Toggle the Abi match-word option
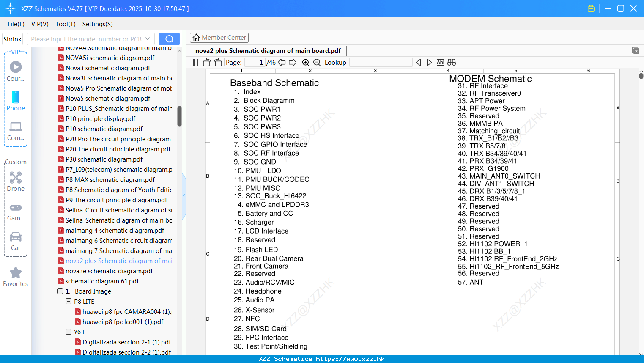 tap(440, 63)
